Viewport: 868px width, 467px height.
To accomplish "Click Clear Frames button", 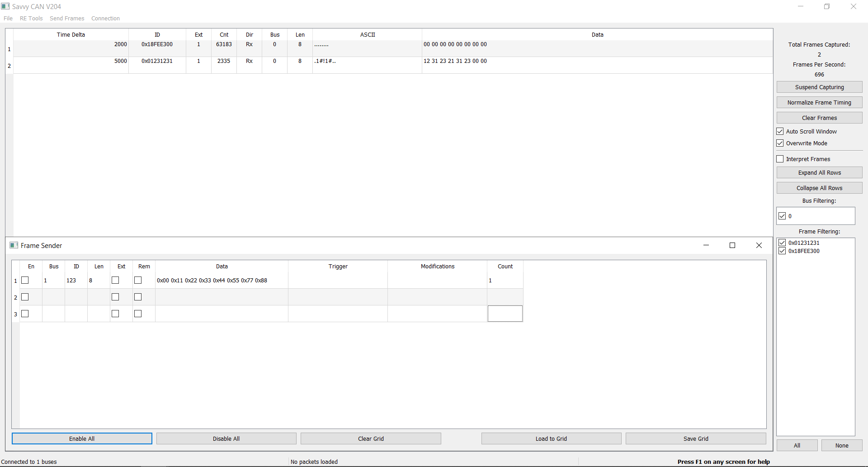I will click(x=819, y=118).
